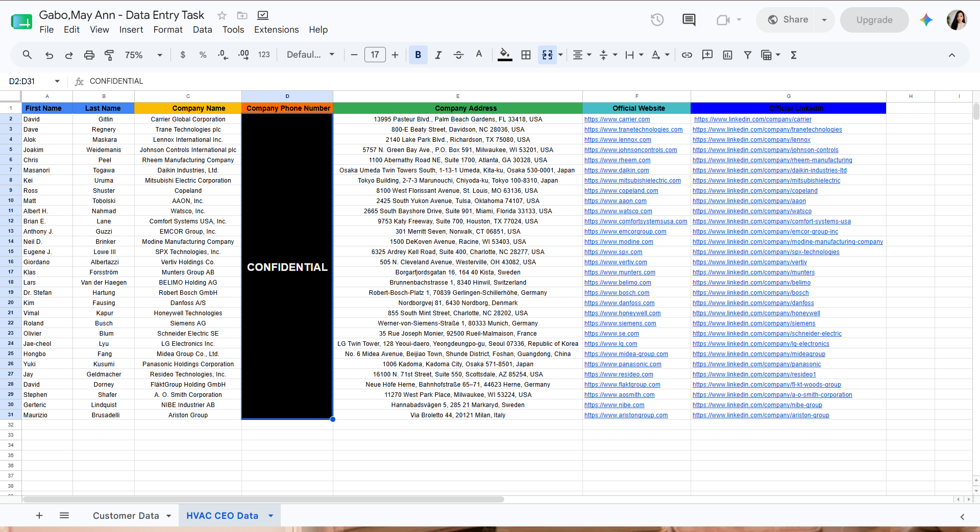Open the carrier.com website link
This screenshot has height=532, width=980.
[617, 119]
